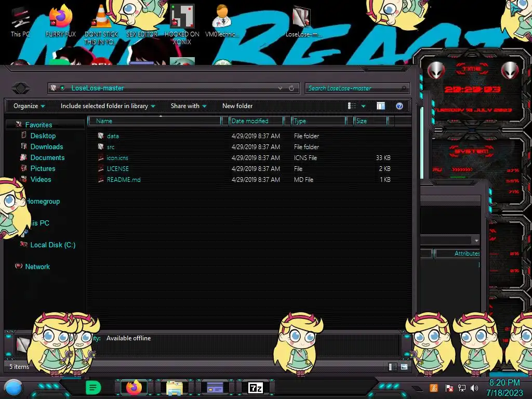The width and height of the screenshot is (532, 399).
Task: Open the network tray icon
Action: coord(462,388)
